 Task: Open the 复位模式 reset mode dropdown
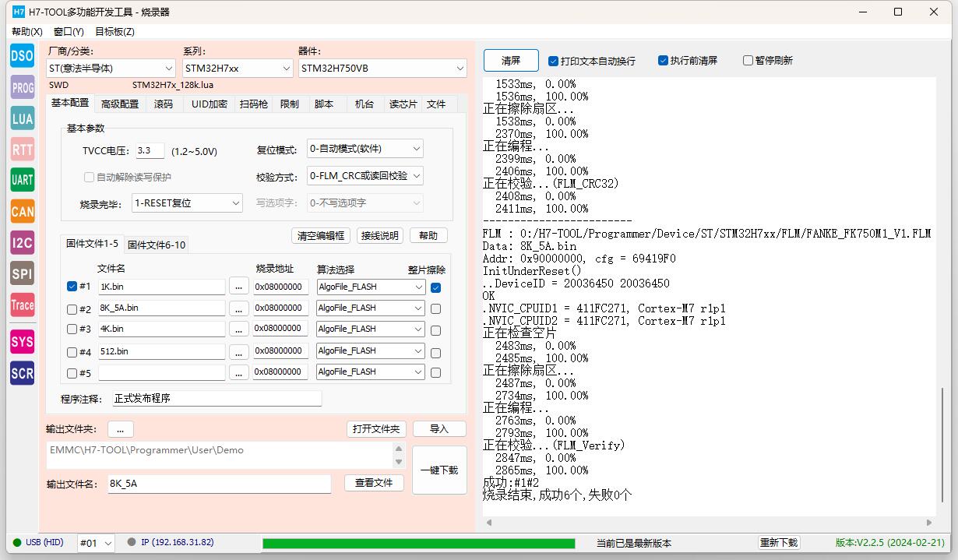click(365, 149)
